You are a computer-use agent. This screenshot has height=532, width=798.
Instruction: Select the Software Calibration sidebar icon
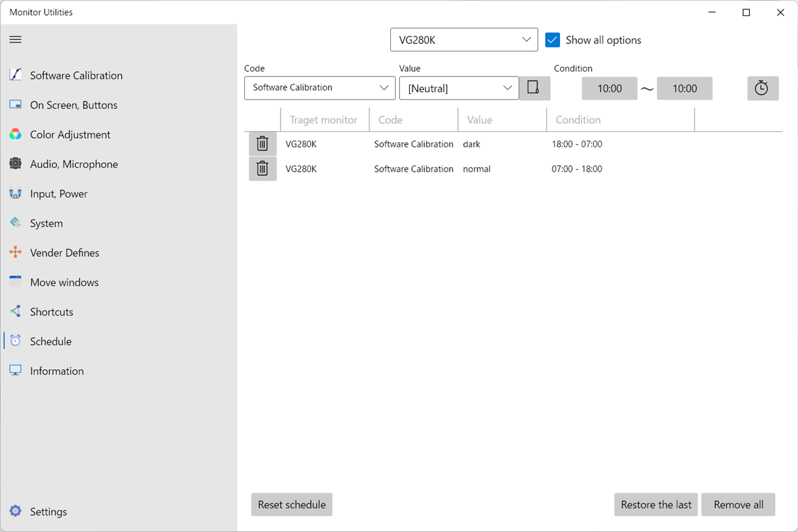pyautogui.click(x=15, y=75)
